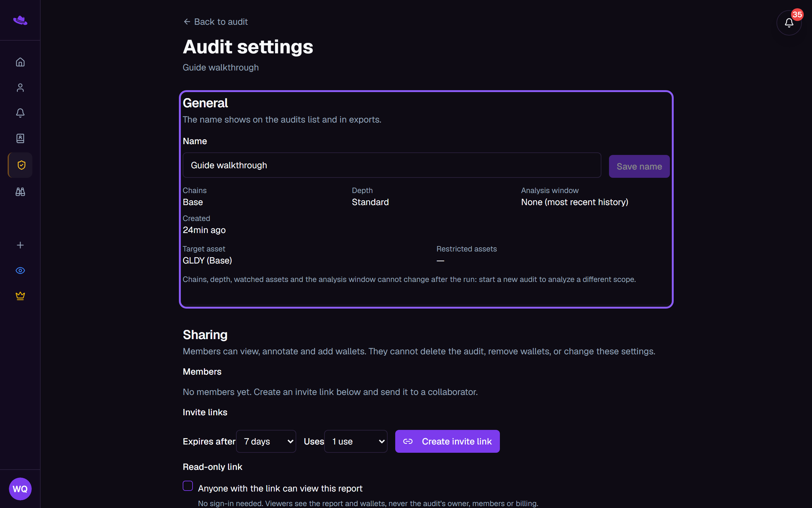Click the Members label
This screenshot has height=508, width=812.
click(202, 371)
